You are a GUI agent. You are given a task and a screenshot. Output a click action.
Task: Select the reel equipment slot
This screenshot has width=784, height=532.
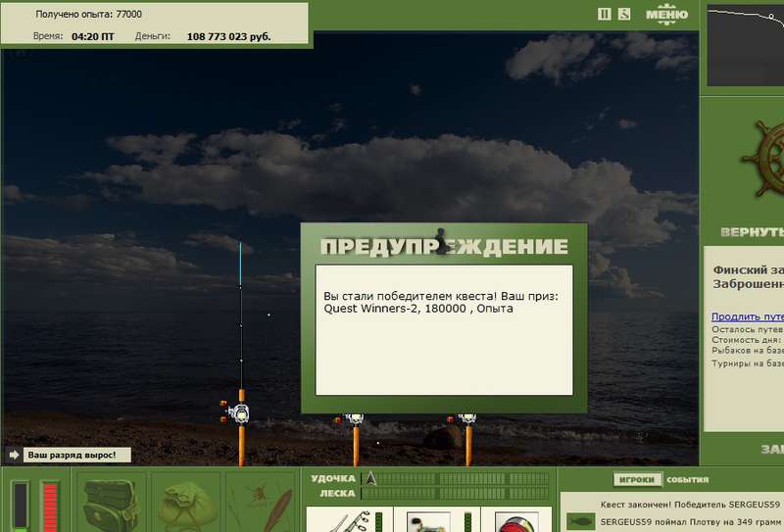(x=436, y=520)
